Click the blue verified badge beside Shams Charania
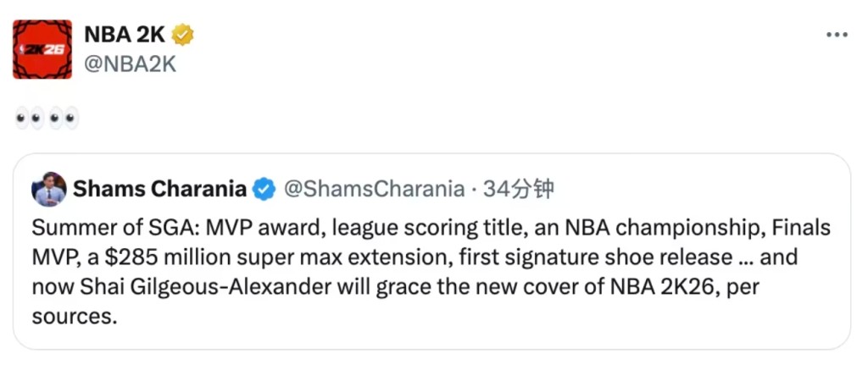 264,189
